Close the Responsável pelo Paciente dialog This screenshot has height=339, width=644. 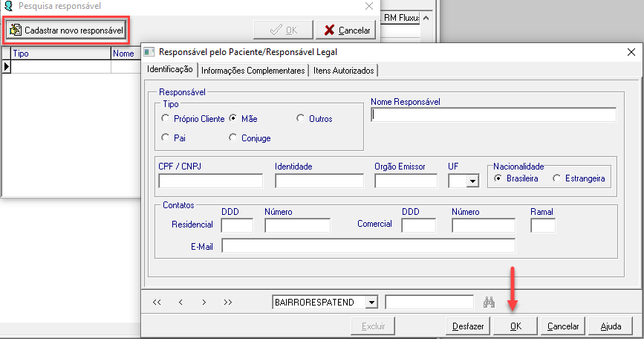click(631, 52)
